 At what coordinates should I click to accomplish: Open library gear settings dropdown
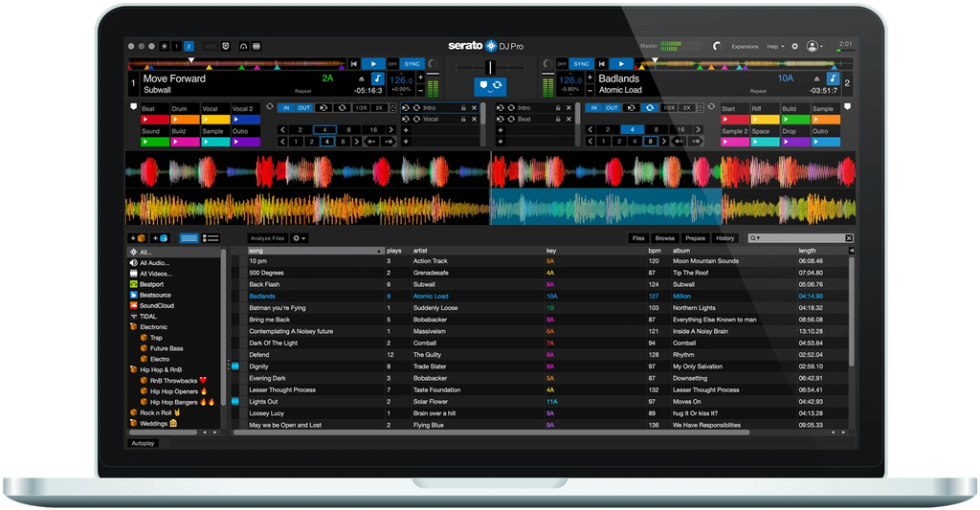point(299,238)
